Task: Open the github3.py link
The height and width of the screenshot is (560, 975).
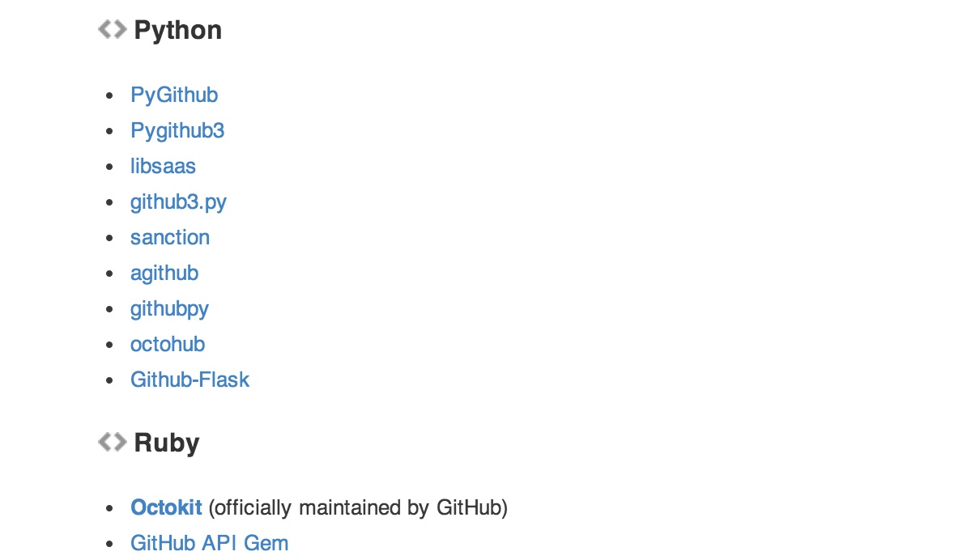Action: (x=178, y=202)
